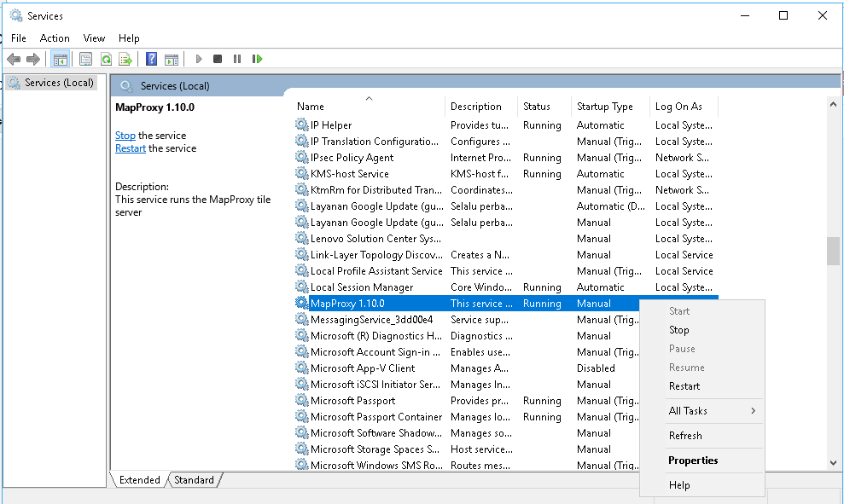This screenshot has height=504, width=844.
Task: Click the green Refresh toolbar icon
Action: pos(106,59)
